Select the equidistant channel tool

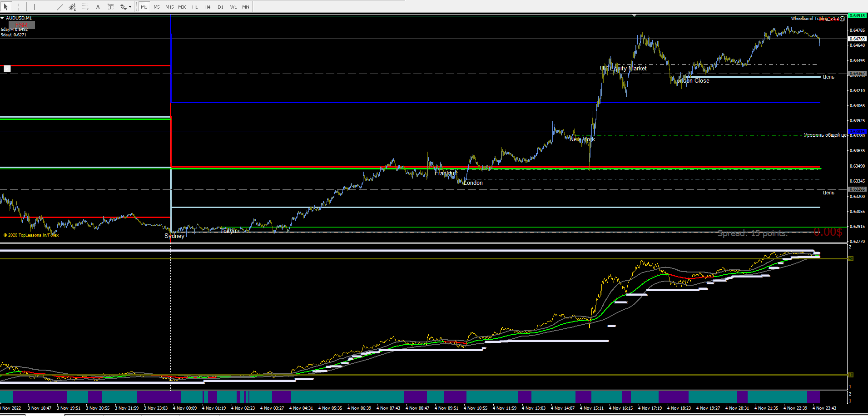(x=72, y=7)
